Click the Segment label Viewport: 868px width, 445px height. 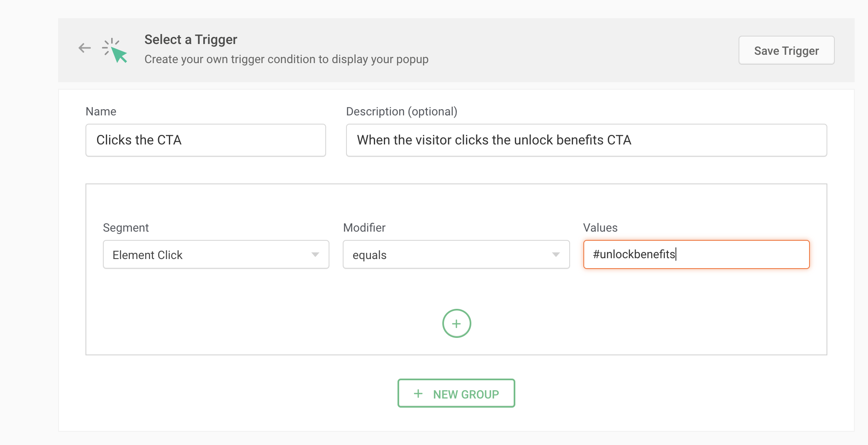(126, 227)
